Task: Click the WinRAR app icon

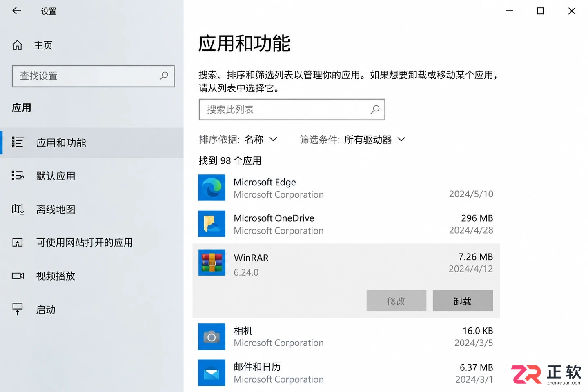Action: 212,263
